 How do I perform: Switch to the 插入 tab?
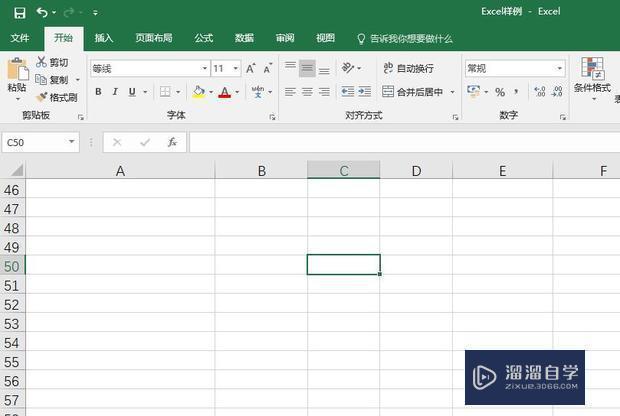104,38
